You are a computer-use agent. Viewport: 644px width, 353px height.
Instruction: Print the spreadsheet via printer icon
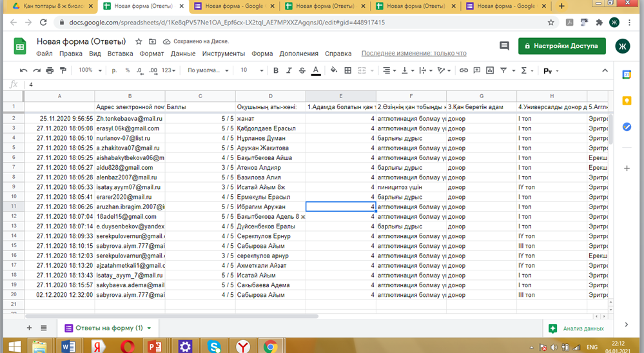pyautogui.click(x=50, y=71)
